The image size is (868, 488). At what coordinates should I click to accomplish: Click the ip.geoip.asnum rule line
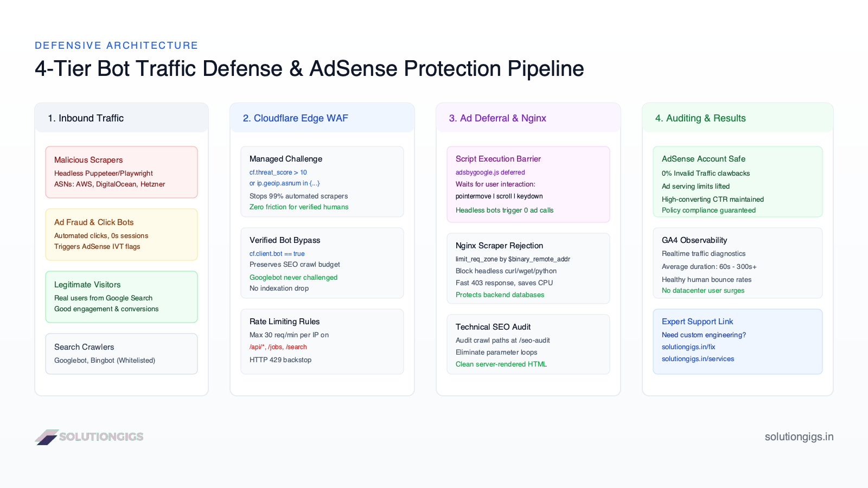pyautogui.click(x=285, y=183)
